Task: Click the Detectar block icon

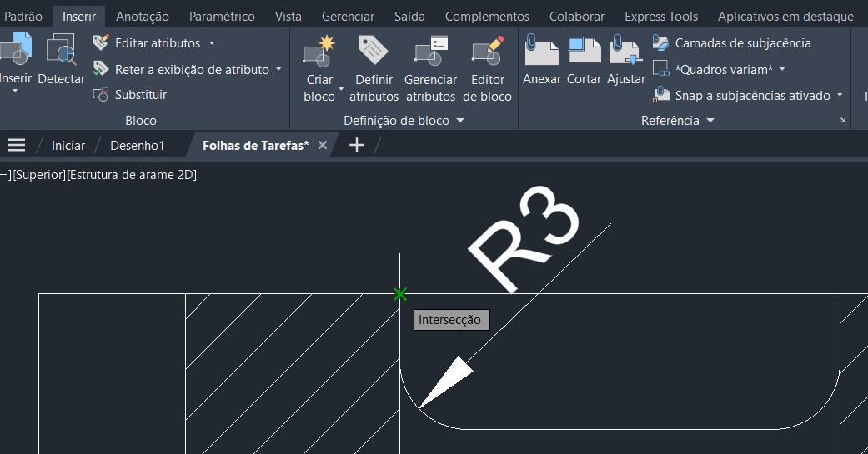Action: pyautogui.click(x=61, y=52)
